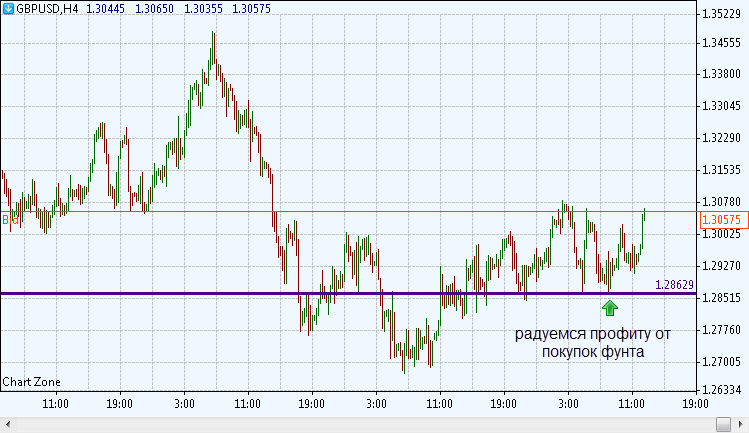Viewport: 749px width, 433px height.
Task: Click the blue arrow icon beside GBPUSD,H4
Action: pyautogui.click(x=8, y=9)
